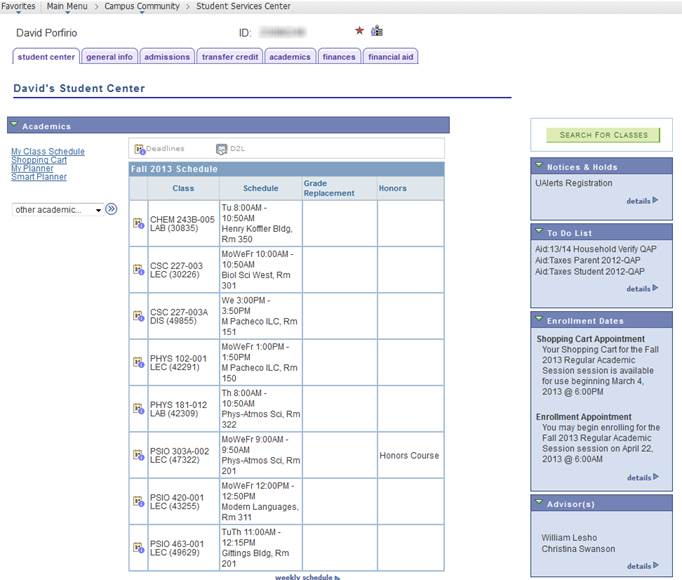The image size is (682, 580).
Task: Click the class icon for CSC 227-003 LEC
Action: click(x=139, y=269)
